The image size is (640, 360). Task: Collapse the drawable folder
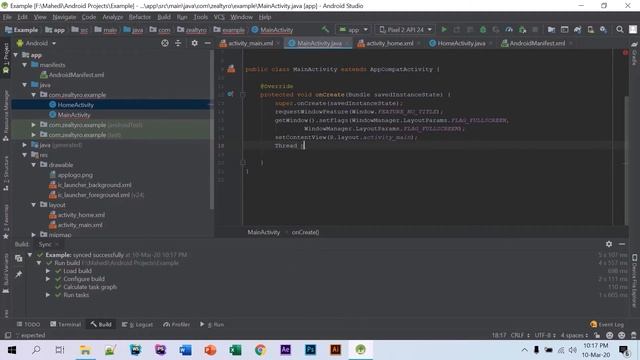coord(34,164)
